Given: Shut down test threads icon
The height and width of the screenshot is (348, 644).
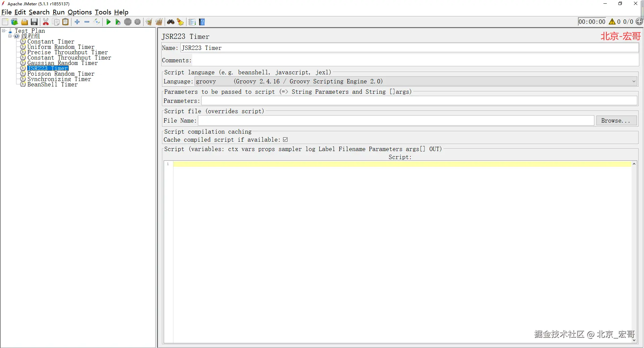Looking at the screenshot, I should coord(138,22).
